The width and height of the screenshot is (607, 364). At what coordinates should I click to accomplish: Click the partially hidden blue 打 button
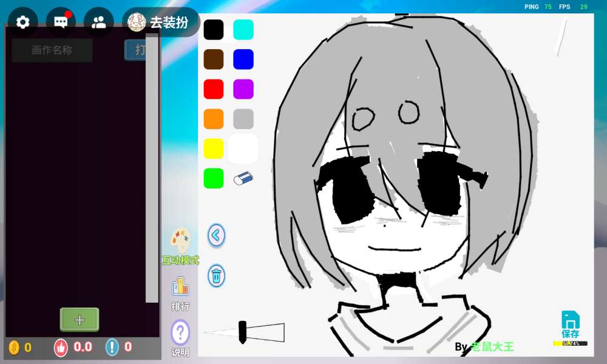click(135, 50)
